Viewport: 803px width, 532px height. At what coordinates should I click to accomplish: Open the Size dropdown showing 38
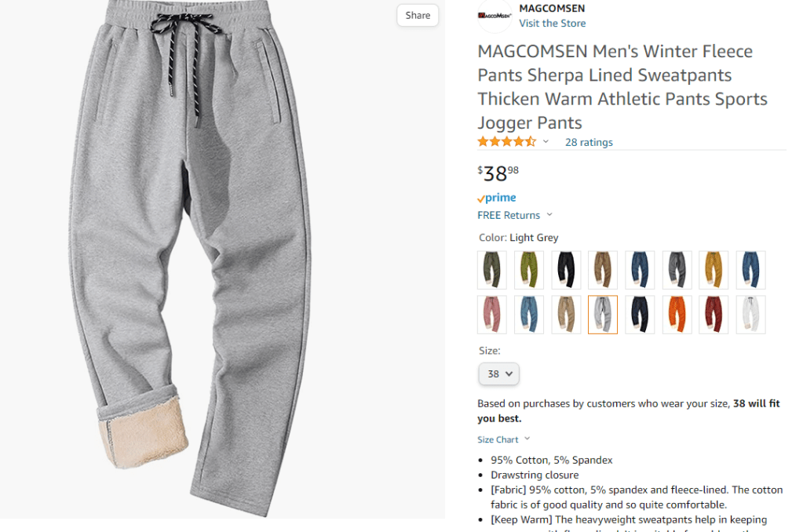pyautogui.click(x=498, y=373)
